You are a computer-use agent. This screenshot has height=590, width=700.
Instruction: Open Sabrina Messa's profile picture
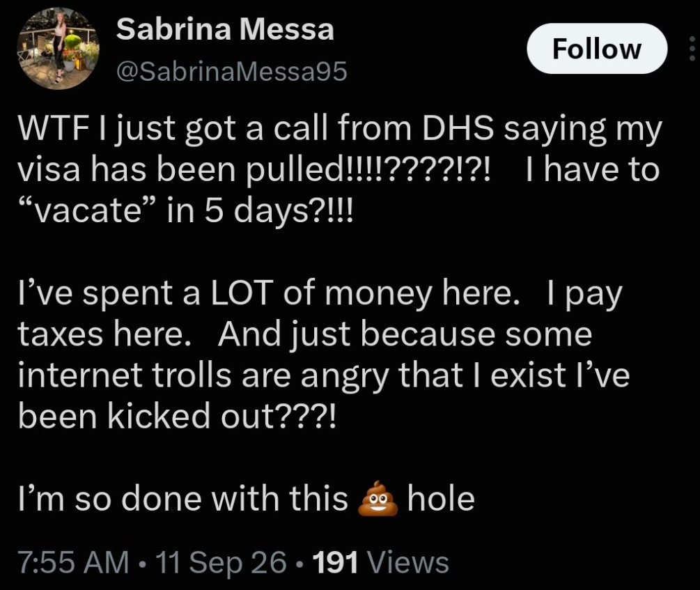(58, 49)
